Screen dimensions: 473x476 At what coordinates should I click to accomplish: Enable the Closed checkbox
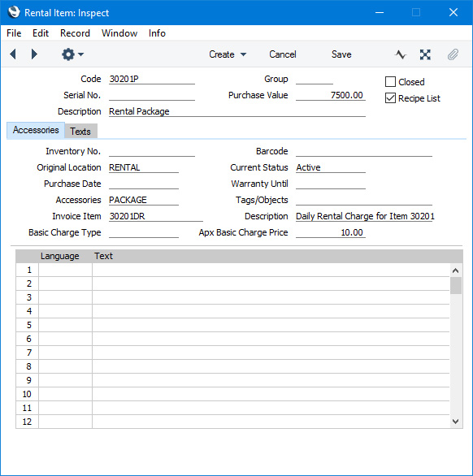(x=390, y=82)
